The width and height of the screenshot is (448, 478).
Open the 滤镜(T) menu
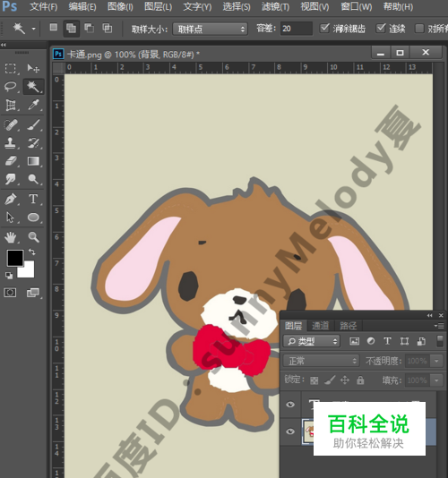[275, 6]
